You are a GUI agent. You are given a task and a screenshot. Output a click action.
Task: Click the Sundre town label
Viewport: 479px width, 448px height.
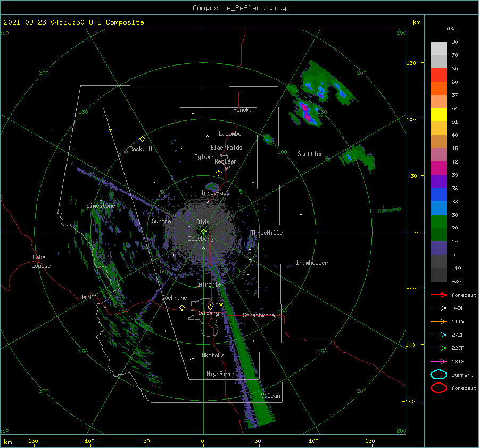[x=161, y=221]
